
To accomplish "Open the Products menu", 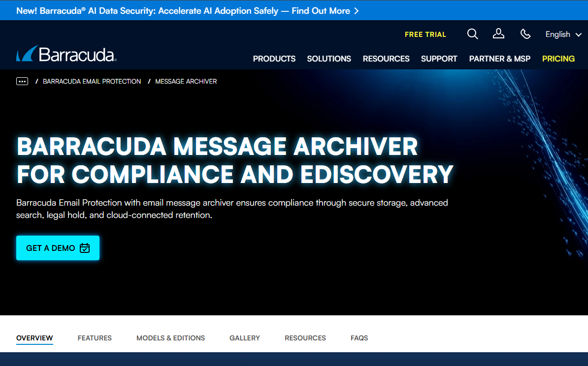I will (274, 59).
